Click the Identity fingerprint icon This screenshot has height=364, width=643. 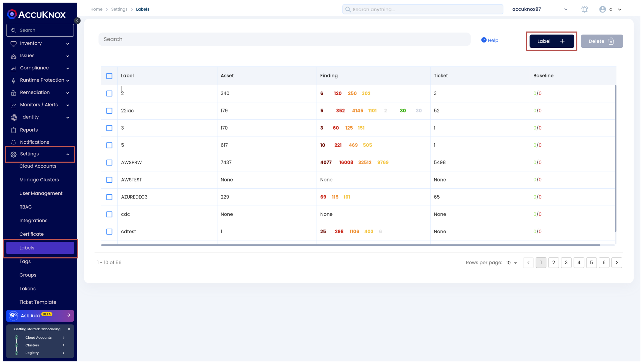(14, 118)
